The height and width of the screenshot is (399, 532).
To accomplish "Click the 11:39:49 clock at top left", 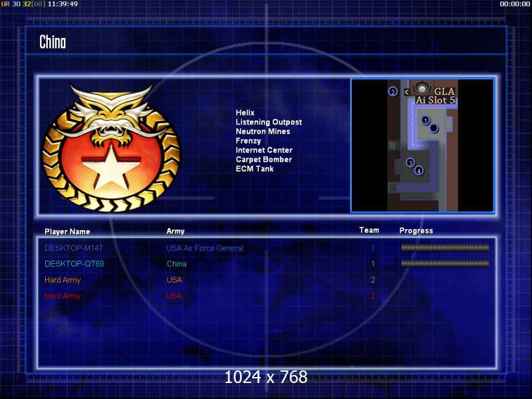I will click(x=63, y=4).
